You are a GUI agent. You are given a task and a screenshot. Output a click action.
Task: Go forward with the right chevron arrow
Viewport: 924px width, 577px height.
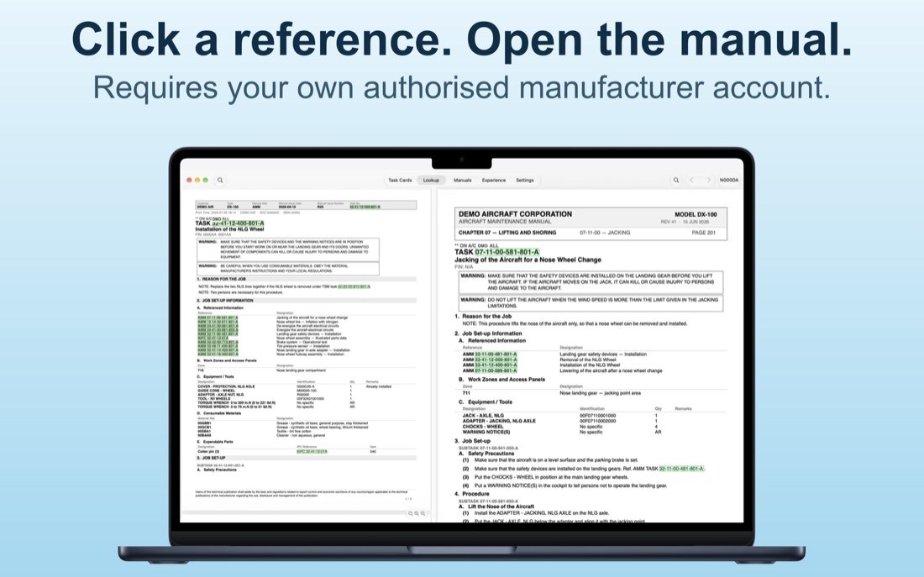pyautogui.click(x=708, y=181)
